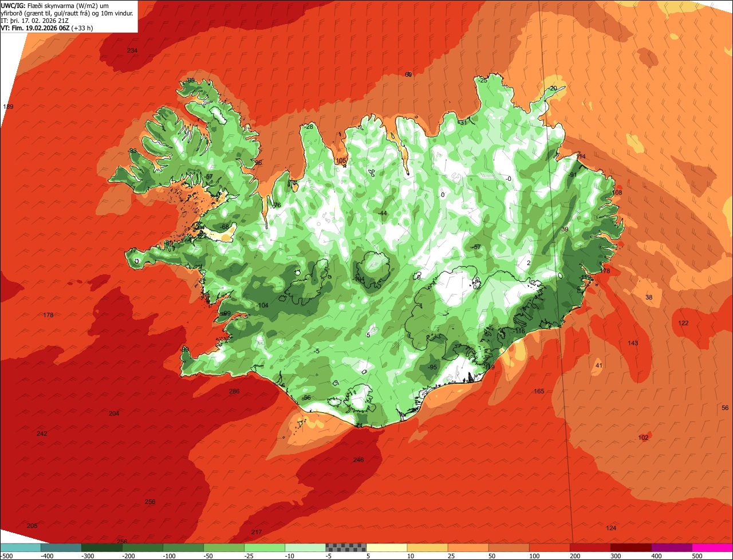Image resolution: width=733 pixels, height=560 pixels.
Task: Click the magenta legend swatch above 500
Action: (712, 547)
